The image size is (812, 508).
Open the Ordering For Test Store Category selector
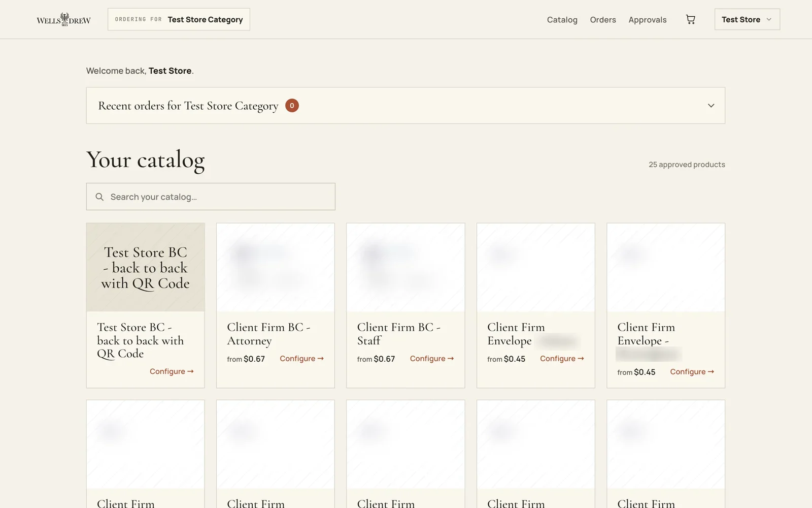179,19
